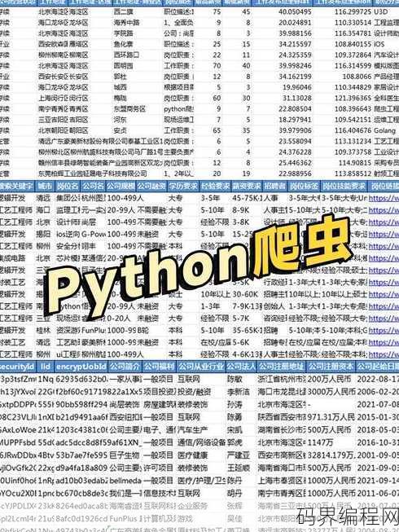Select the cell with 20.024891

[295, 22]
